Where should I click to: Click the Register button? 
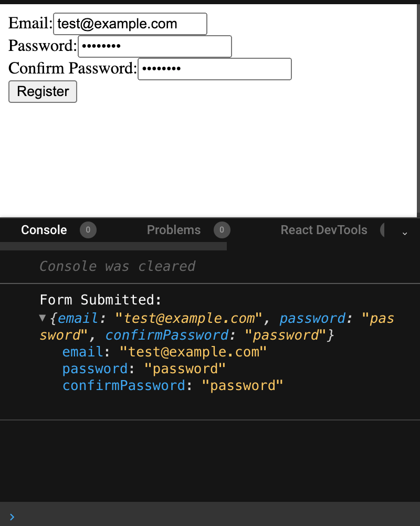43,91
